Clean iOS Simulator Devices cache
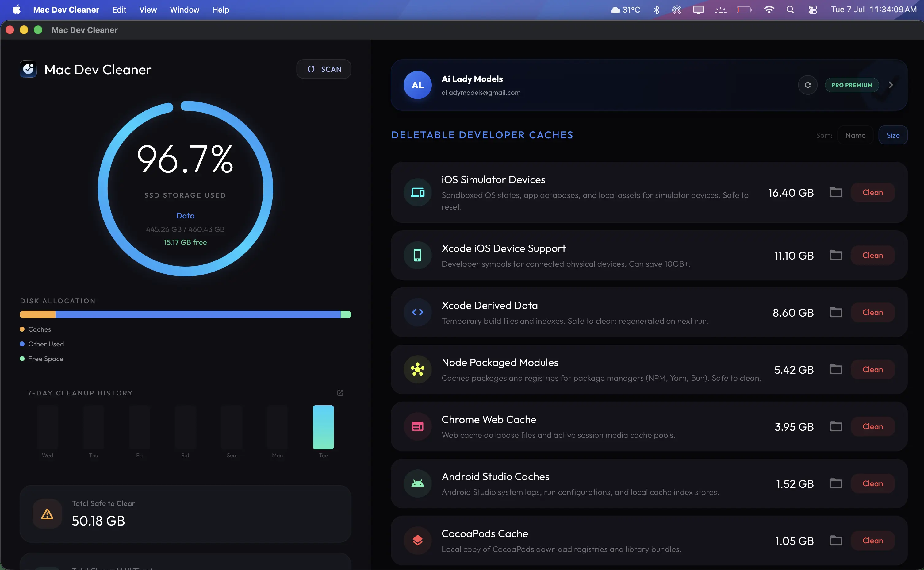Screen dimensions: 924x570 coord(872,193)
